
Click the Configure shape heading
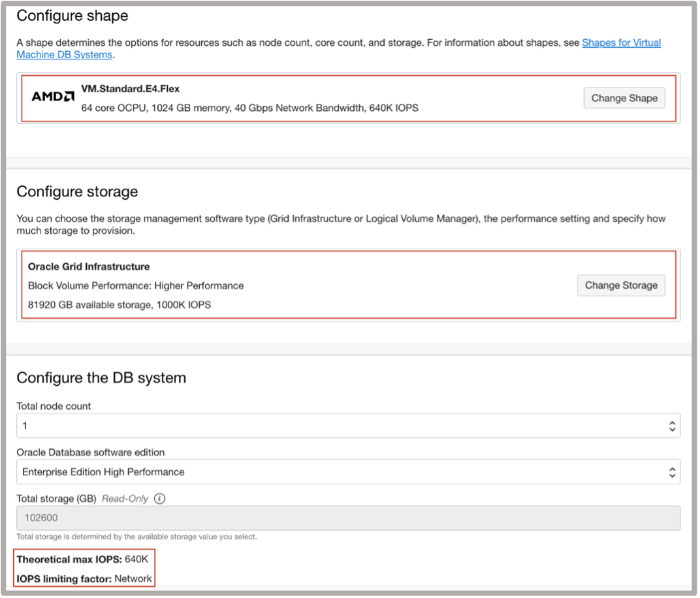72,16
